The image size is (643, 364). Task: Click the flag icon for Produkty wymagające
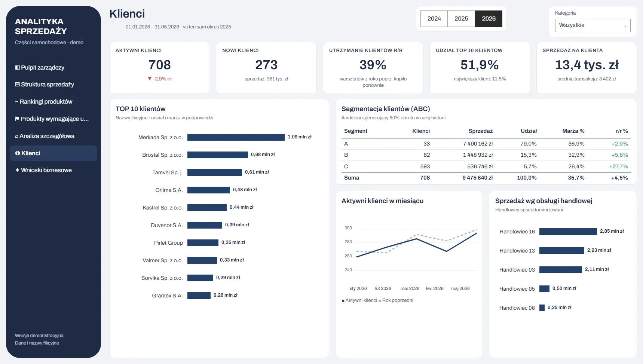pyautogui.click(x=17, y=119)
